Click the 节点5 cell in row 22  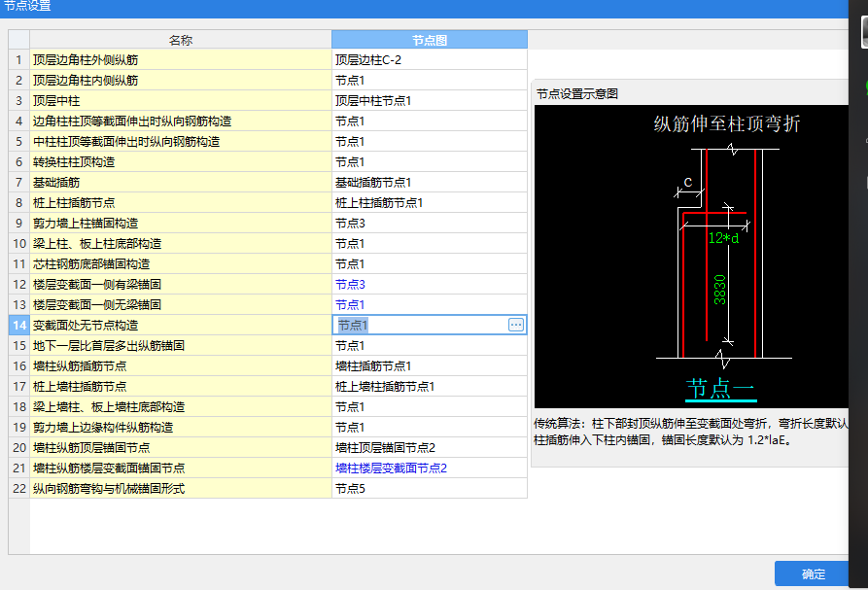click(429, 488)
